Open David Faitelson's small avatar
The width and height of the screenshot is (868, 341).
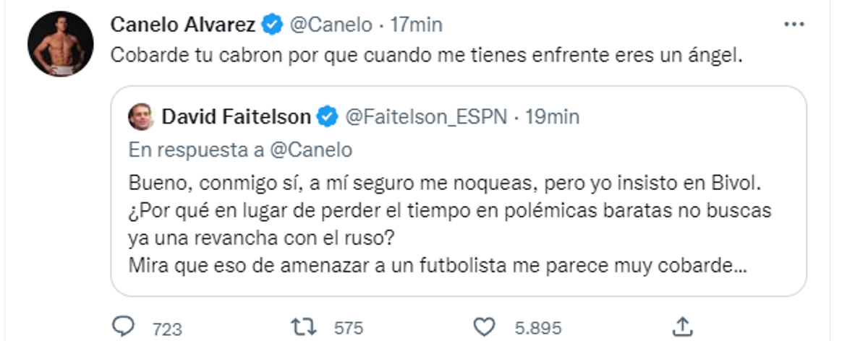tap(142, 116)
